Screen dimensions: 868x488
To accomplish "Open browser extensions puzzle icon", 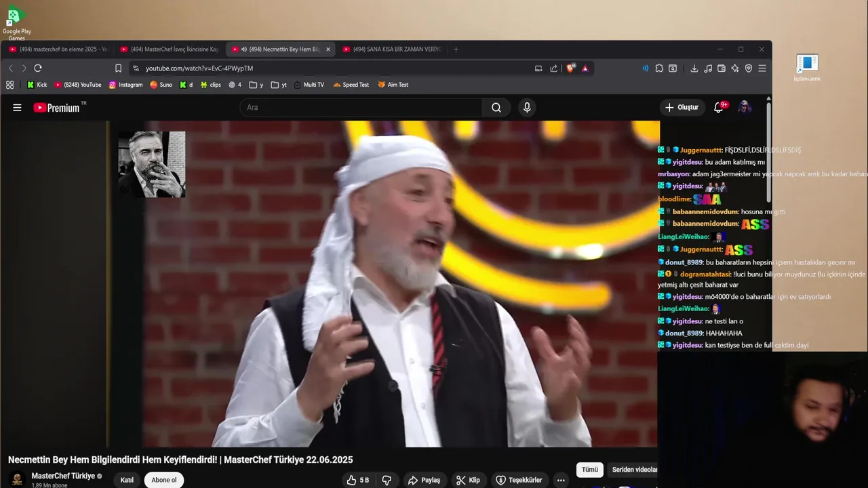I will (659, 68).
